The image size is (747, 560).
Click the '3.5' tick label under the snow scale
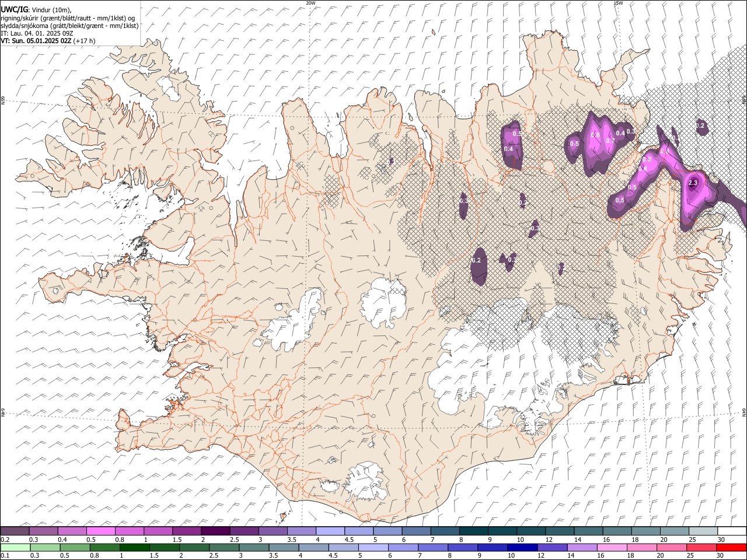tap(291, 540)
